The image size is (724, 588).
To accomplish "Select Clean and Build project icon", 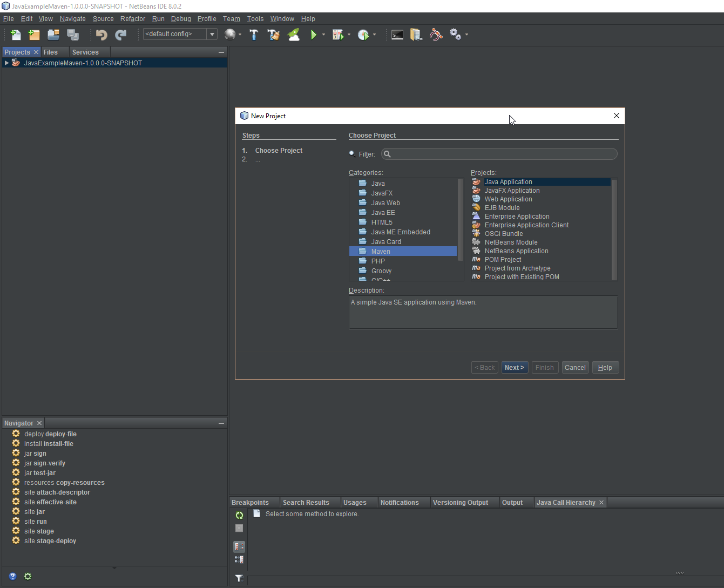I will point(274,35).
